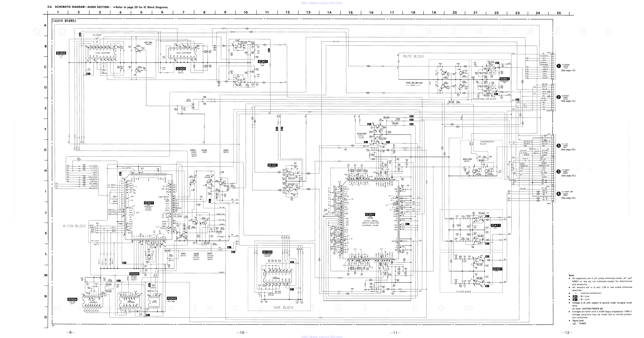Screen dimensions: 644x338
Task: Click the IC421 LPF label badge
Action: 497,269
